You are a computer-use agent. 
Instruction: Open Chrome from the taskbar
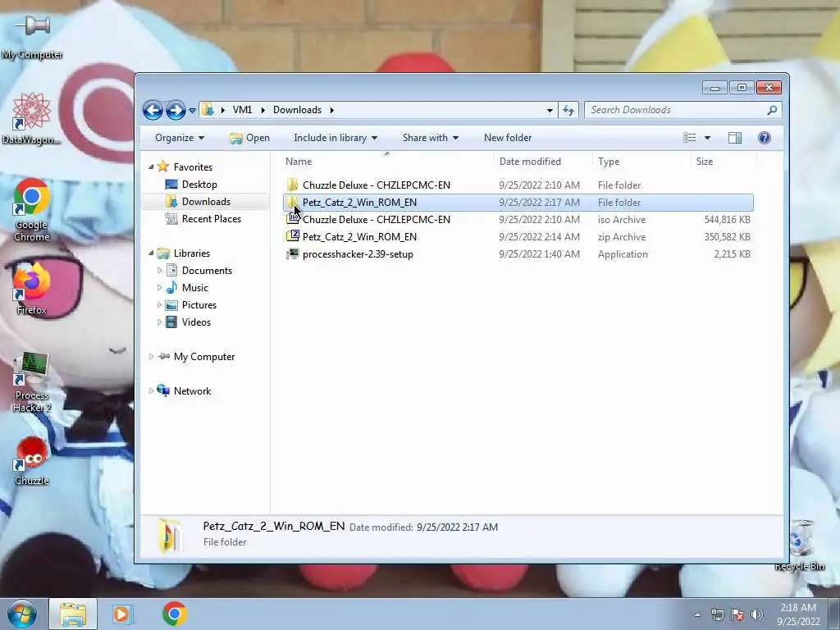(x=174, y=614)
